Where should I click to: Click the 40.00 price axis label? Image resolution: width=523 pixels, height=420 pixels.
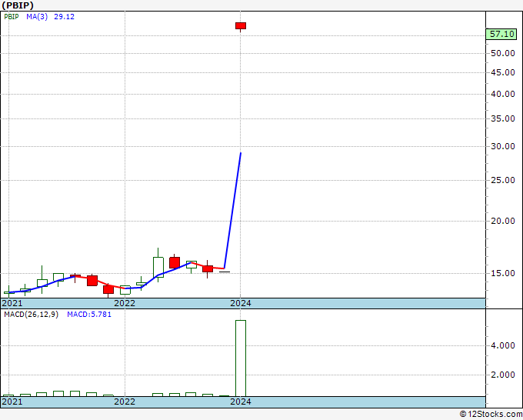tap(503, 94)
